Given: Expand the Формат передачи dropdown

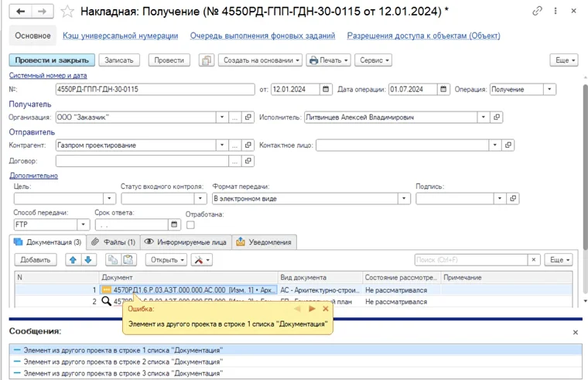Looking at the screenshot, I should pyautogui.click(x=403, y=199).
